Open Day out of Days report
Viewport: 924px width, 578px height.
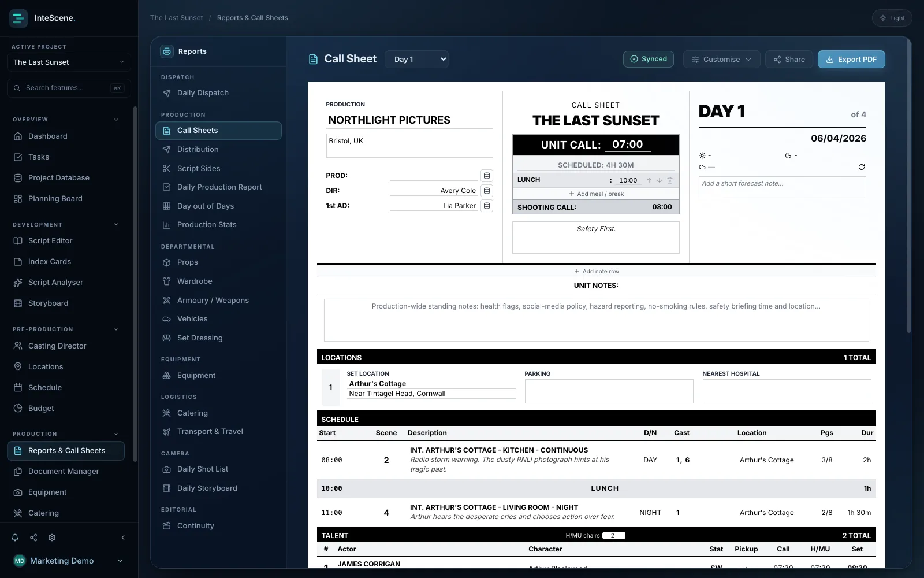tap(218, 206)
